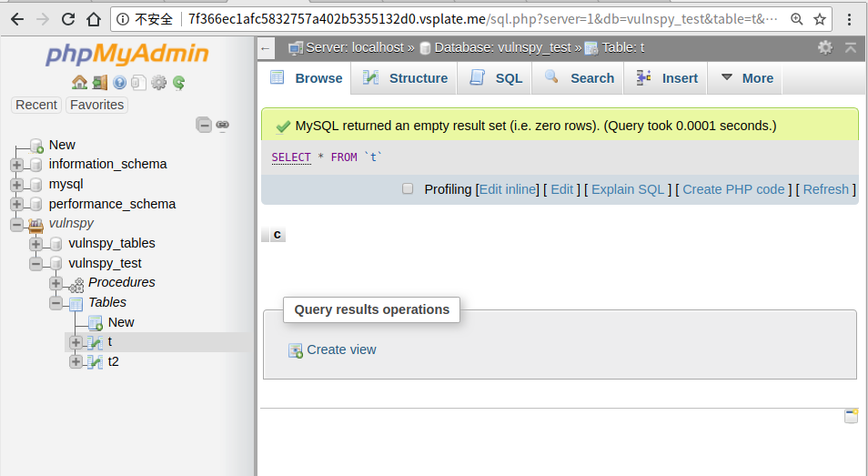Viewport: 868px width, 476px height.
Task: Select table t2 in tree
Action: coord(113,362)
